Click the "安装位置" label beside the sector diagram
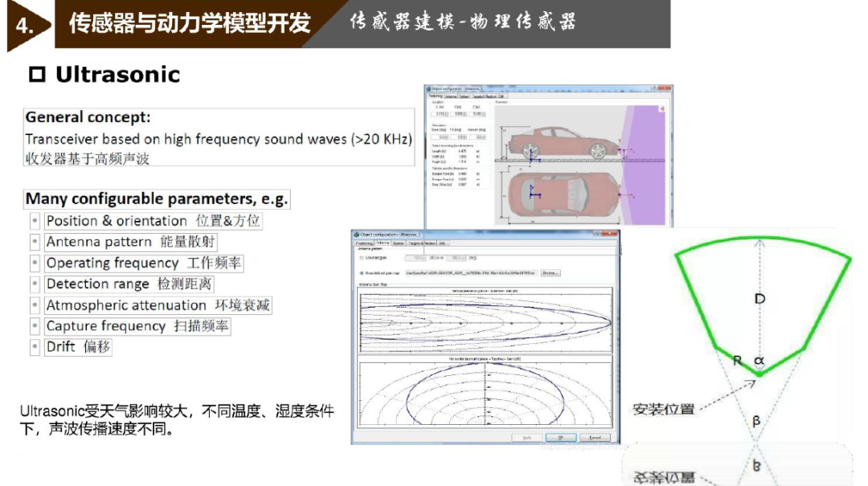Viewport: 868px width, 486px height. pyautogui.click(x=663, y=410)
